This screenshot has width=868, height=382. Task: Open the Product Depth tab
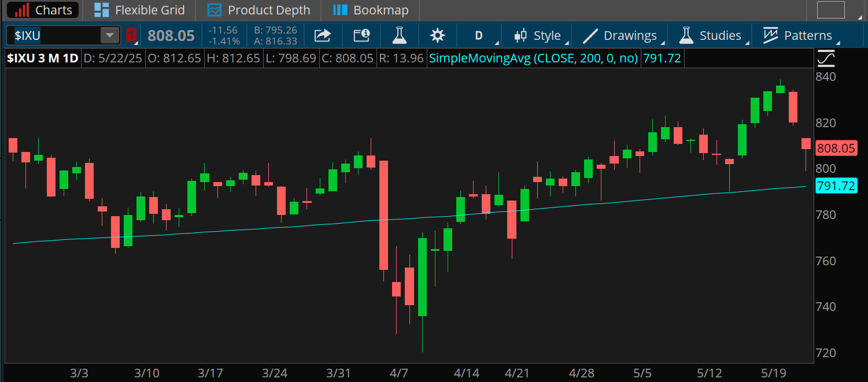[258, 10]
